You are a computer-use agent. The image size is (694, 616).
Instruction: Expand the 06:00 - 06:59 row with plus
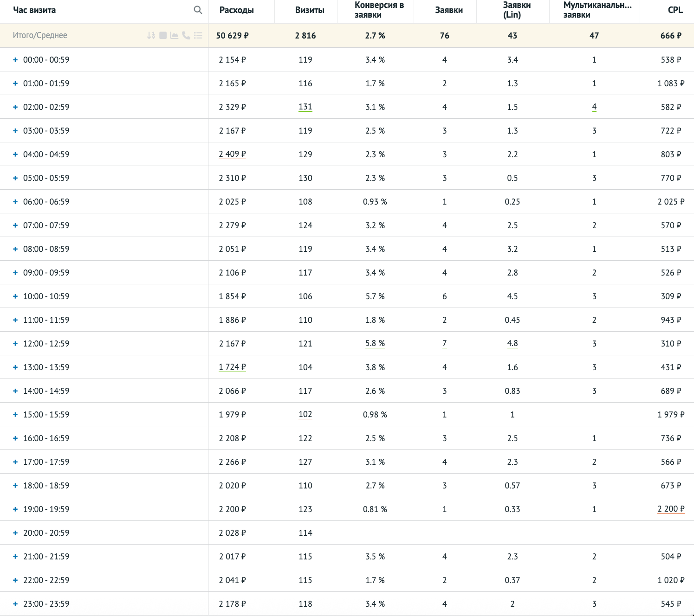point(15,202)
